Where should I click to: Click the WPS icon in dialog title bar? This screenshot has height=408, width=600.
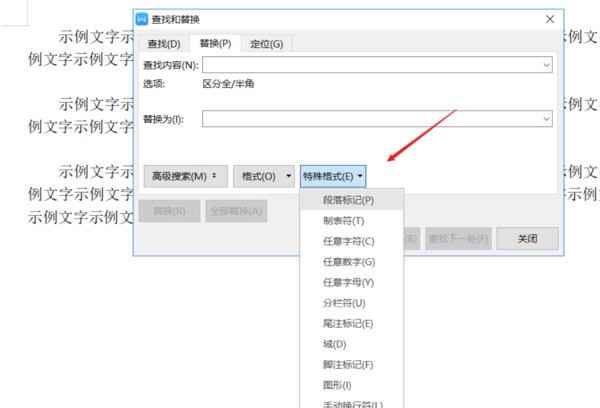coord(142,19)
